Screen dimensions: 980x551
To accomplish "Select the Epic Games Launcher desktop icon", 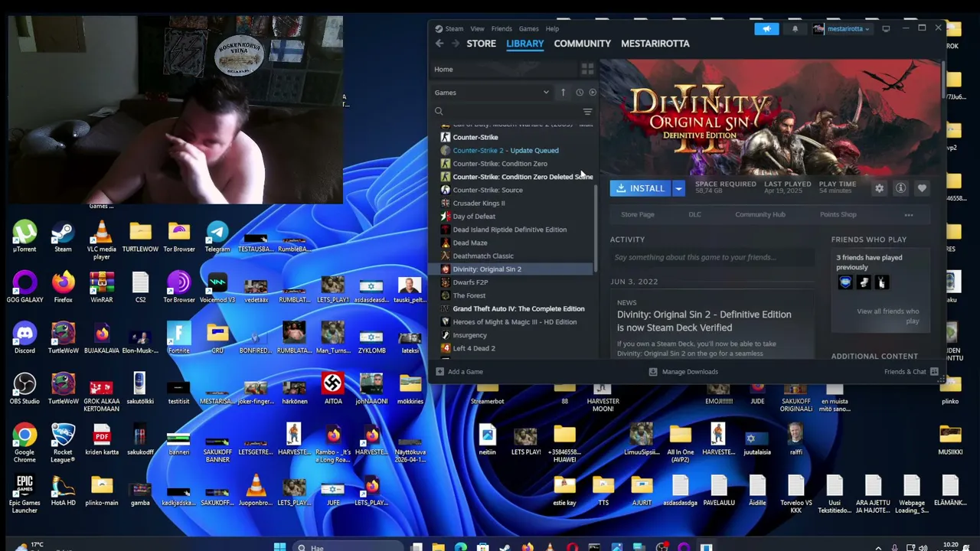I will pos(24,494).
